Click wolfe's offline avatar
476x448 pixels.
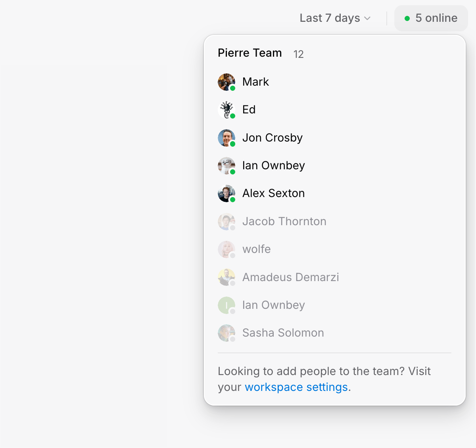[x=226, y=249]
